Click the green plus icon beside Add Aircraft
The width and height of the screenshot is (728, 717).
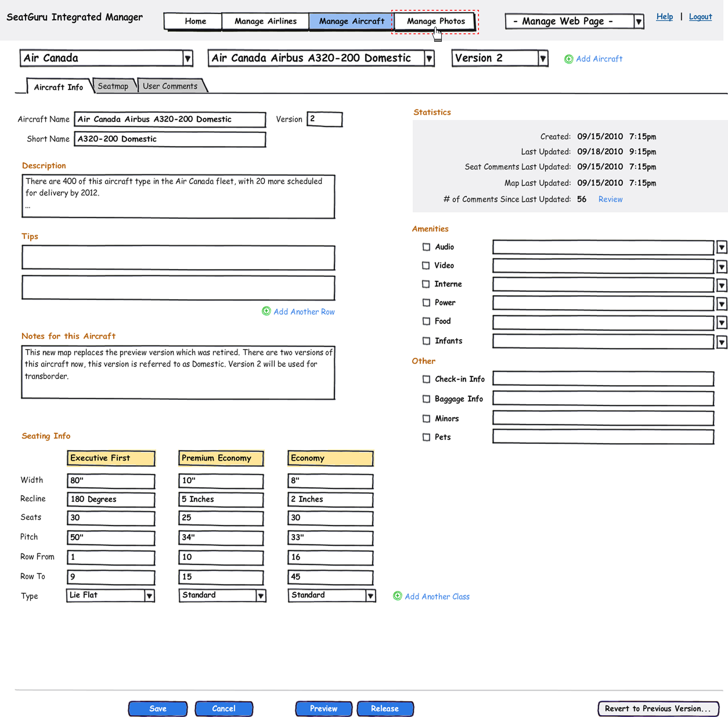tap(568, 59)
